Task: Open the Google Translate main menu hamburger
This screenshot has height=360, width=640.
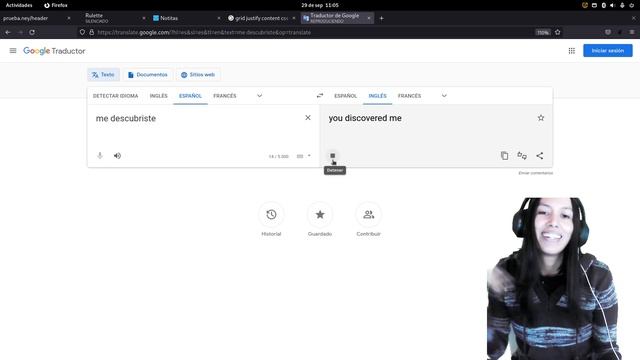Action: click(x=13, y=51)
